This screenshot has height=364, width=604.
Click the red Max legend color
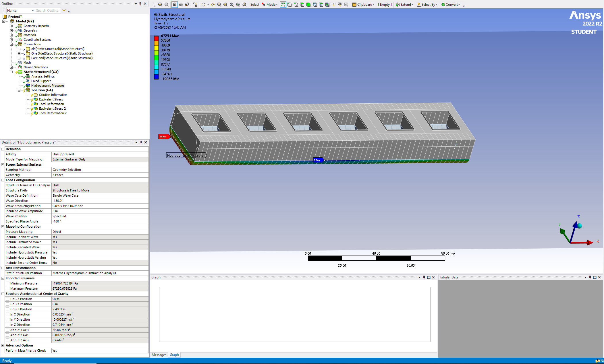coord(156,38)
